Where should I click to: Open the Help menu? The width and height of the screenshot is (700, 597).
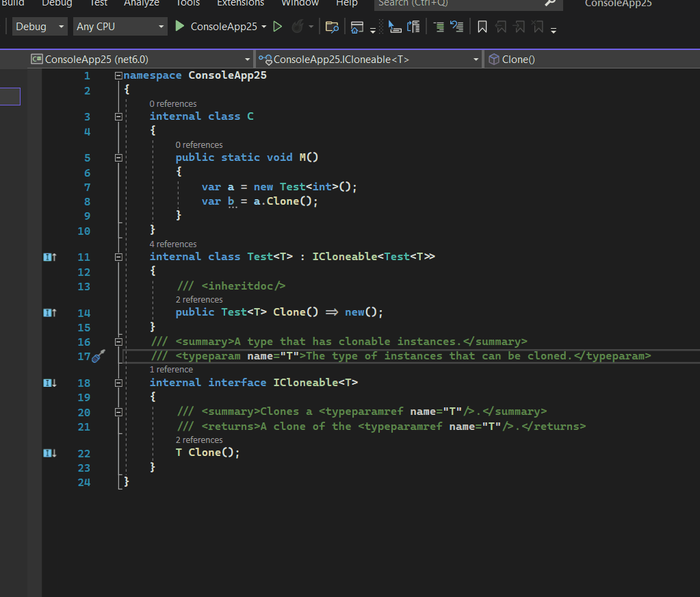tap(347, 3)
